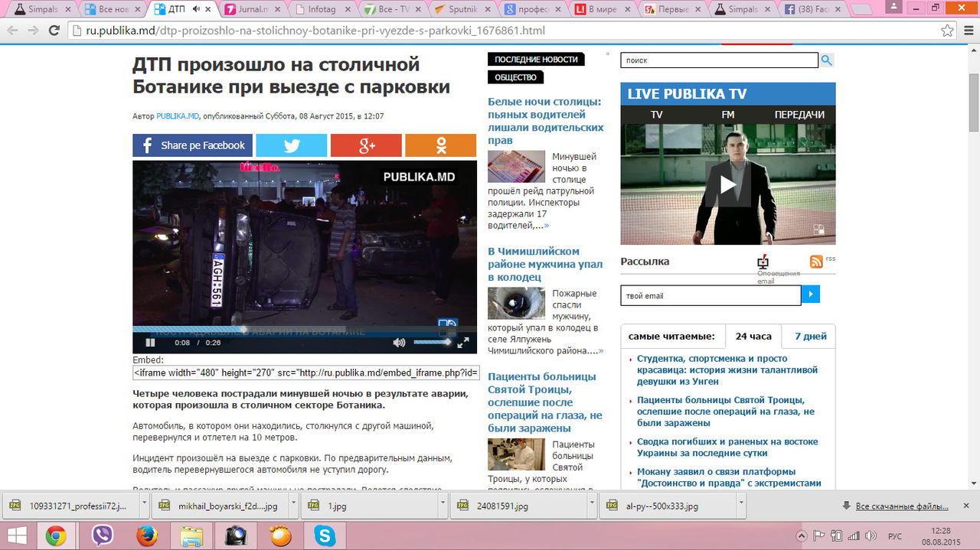Expand menu for 1.jpg download
The width and height of the screenshot is (980, 550).
(x=443, y=506)
